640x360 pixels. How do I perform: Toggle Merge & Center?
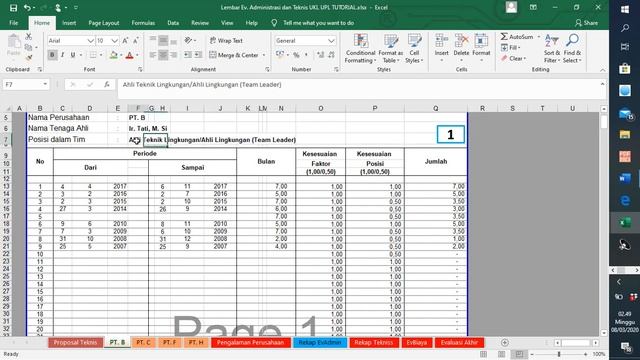point(234,55)
